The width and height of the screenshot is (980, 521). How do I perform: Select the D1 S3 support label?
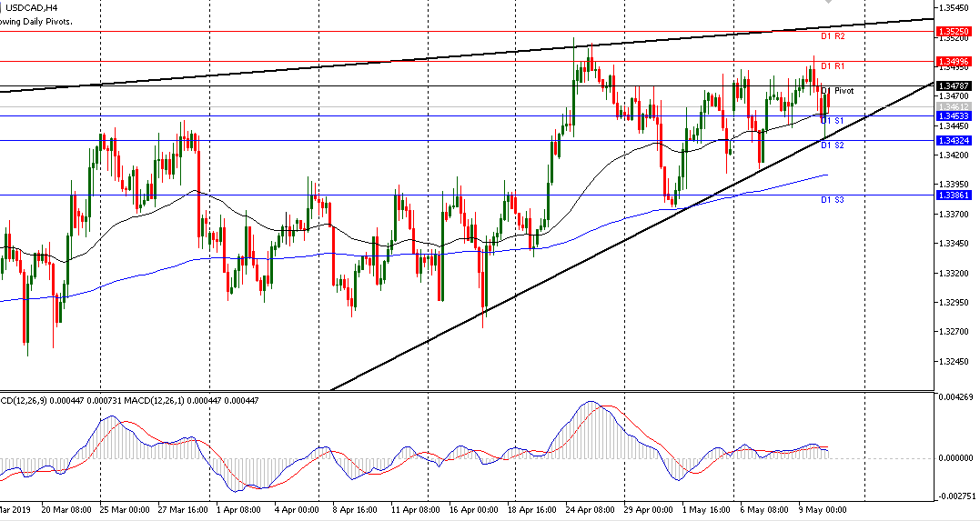pos(833,199)
